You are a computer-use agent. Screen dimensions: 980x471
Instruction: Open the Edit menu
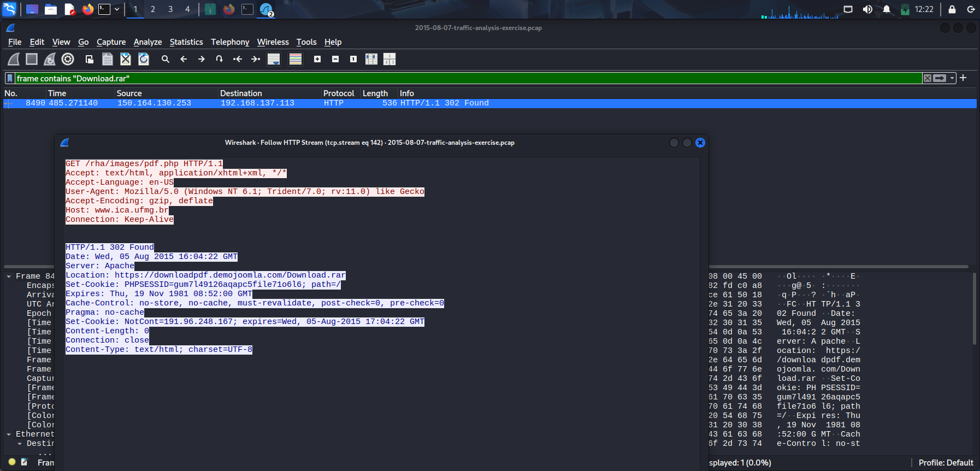[37, 42]
